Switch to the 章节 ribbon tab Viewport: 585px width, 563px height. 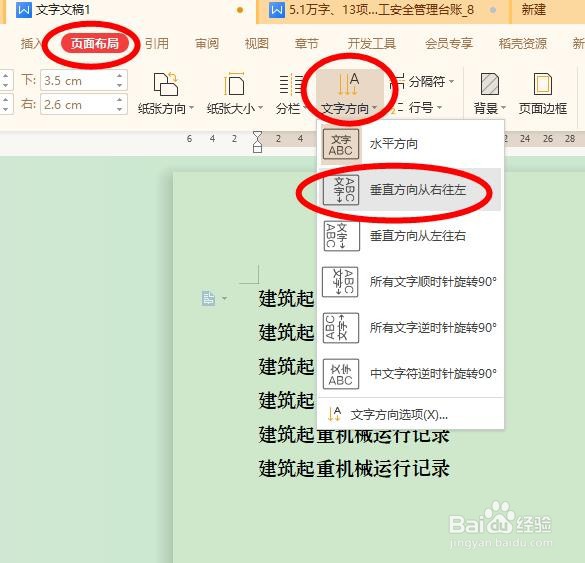(x=307, y=44)
